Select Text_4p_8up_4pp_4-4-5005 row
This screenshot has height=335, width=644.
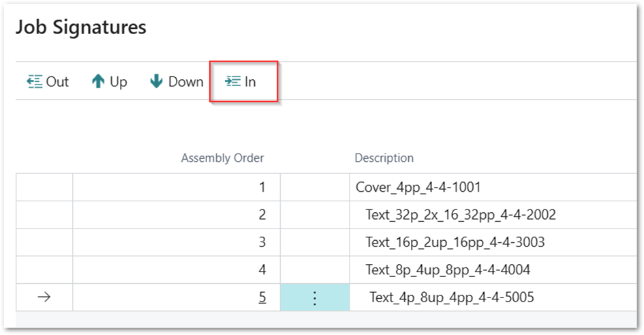tap(451, 297)
